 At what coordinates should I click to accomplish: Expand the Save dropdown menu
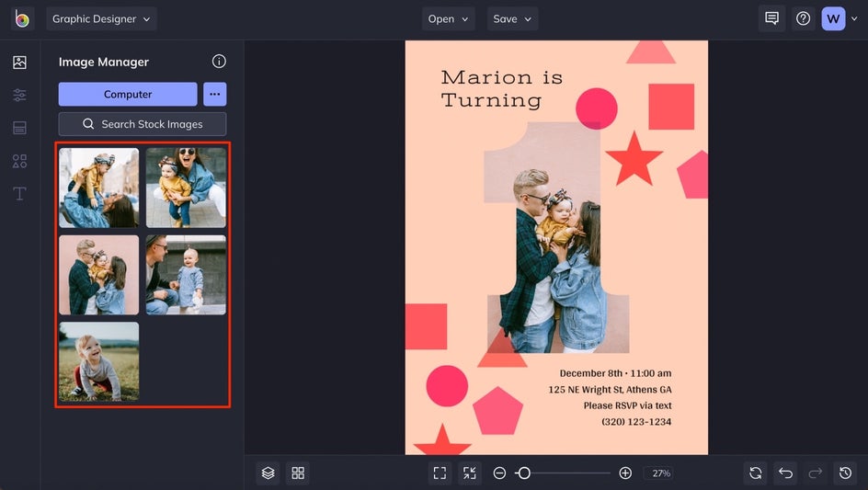click(x=512, y=18)
